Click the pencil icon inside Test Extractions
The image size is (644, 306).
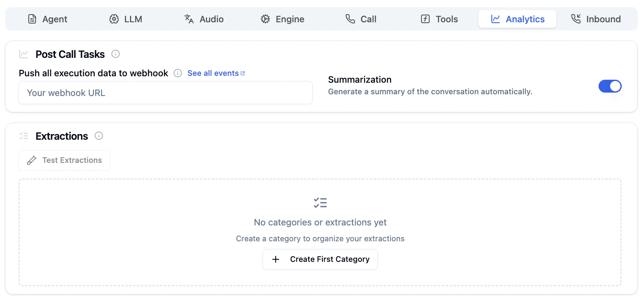coord(32,160)
